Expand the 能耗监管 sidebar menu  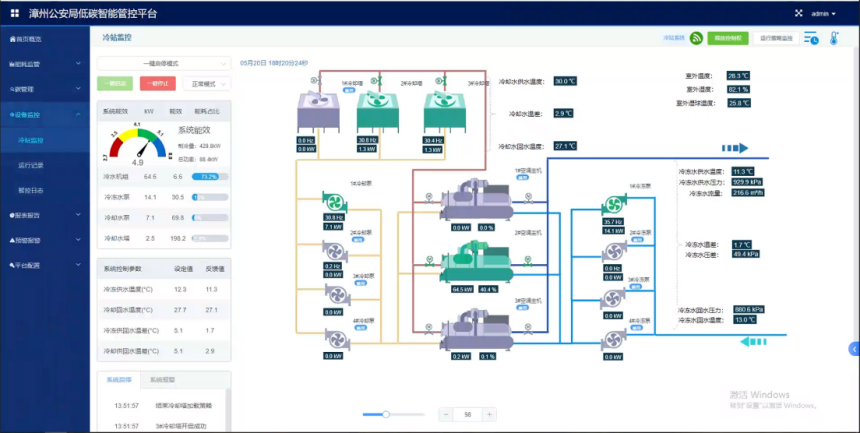pos(45,64)
